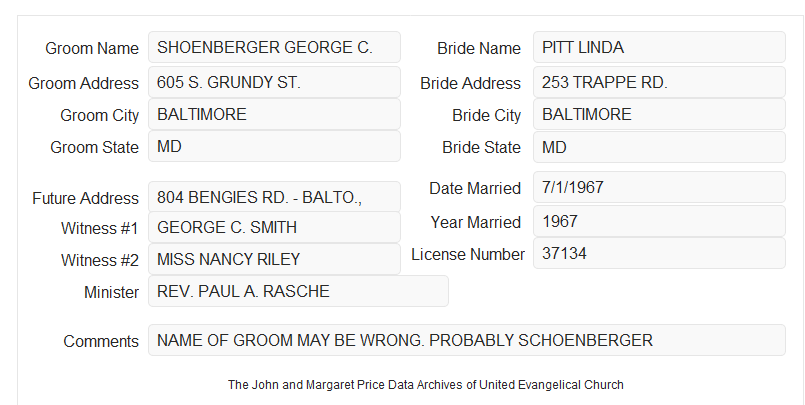Select the Date Married field

point(659,187)
